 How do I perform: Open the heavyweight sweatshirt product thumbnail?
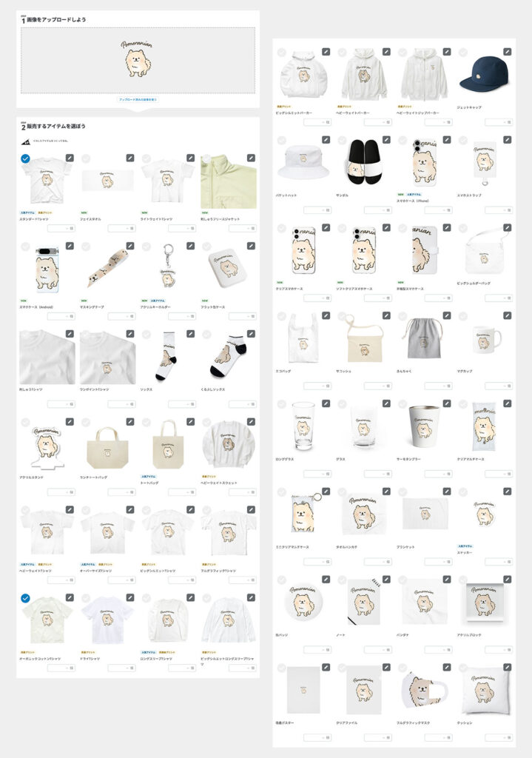coord(228,445)
